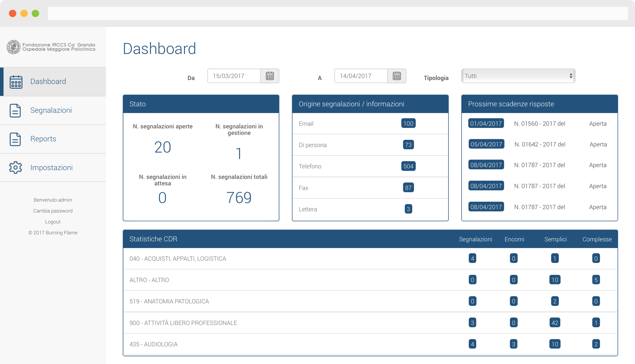Click the Segnalazioni document icon
This screenshot has width=635, height=364.
[15, 110]
